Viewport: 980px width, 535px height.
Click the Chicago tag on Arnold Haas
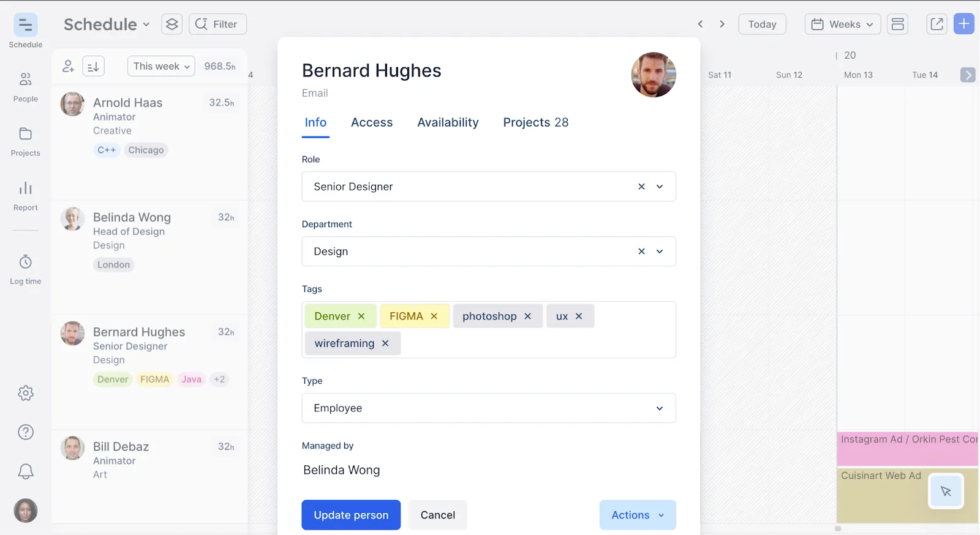146,150
